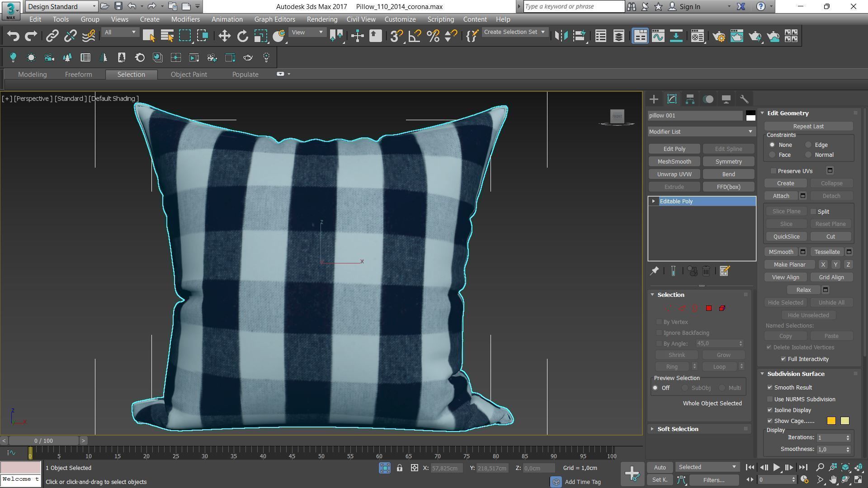
Task: Activate Unlink Selection tool
Action: coord(71,36)
